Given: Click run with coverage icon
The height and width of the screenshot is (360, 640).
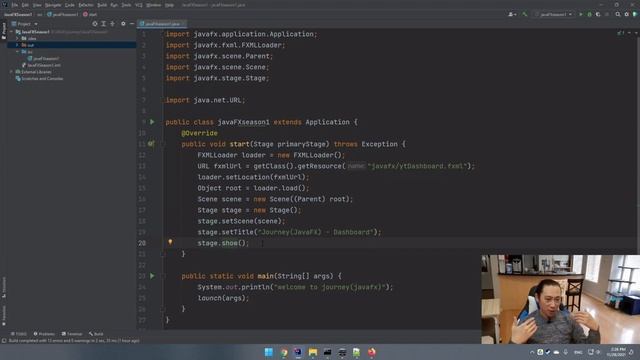Looking at the screenshot, I should pos(598,14).
